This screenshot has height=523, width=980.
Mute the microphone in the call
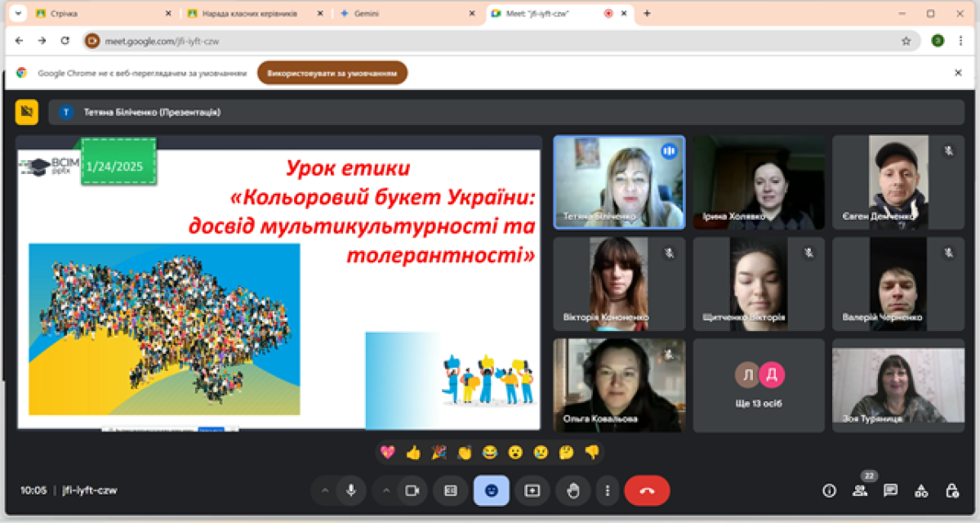pyautogui.click(x=351, y=490)
